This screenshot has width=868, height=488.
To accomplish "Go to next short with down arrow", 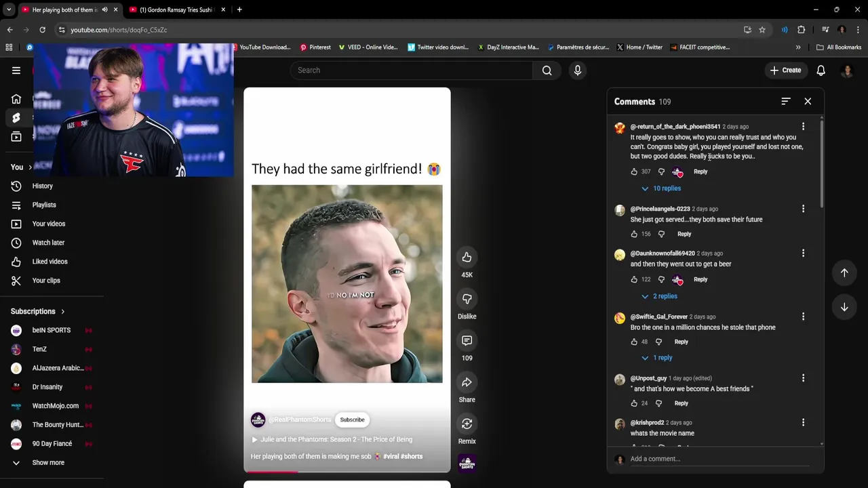I will click(844, 307).
